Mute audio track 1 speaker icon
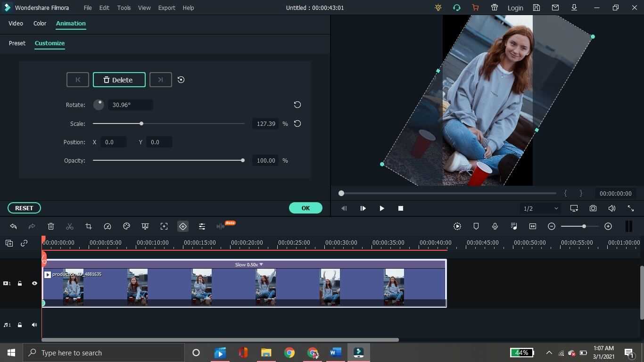 (34, 325)
